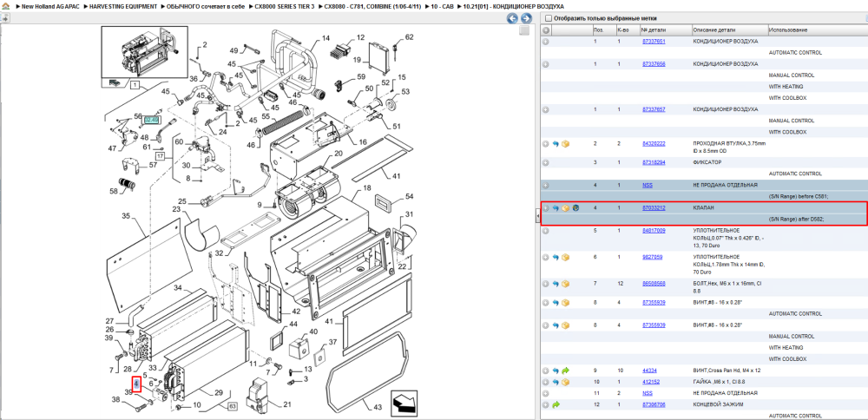Go to the home page via house icon
868x420 pixels.
tap(5, 6)
